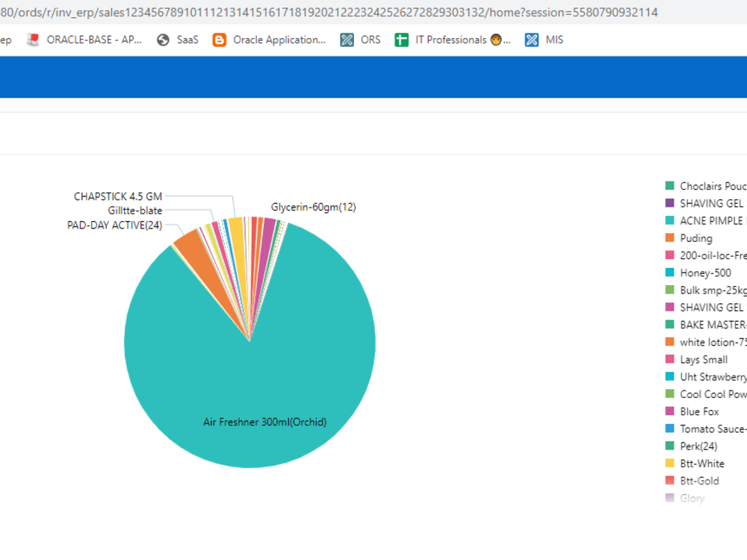747x560 pixels.
Task: Toggle Bulk smp-25kg legend swatch
Action: coord(670,290)
